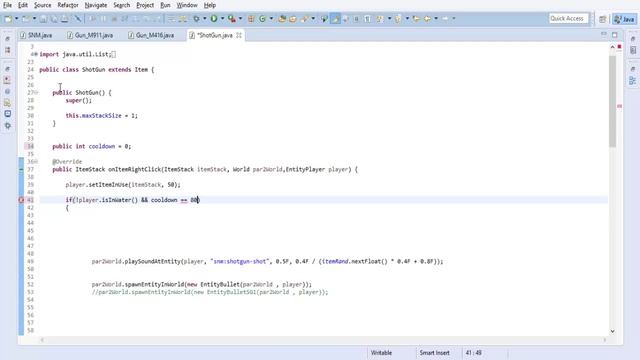Image resolution: width=640 pixels, height=360 pixels.
Task: Open the New file dropdown arrow
Action: (x=16, y=19)
